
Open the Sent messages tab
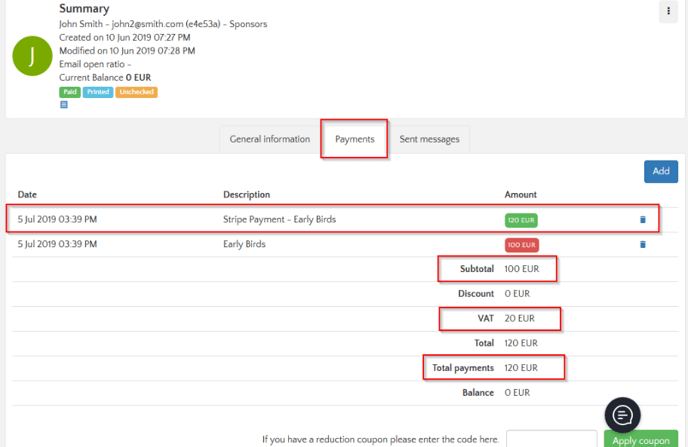point(429,139)
